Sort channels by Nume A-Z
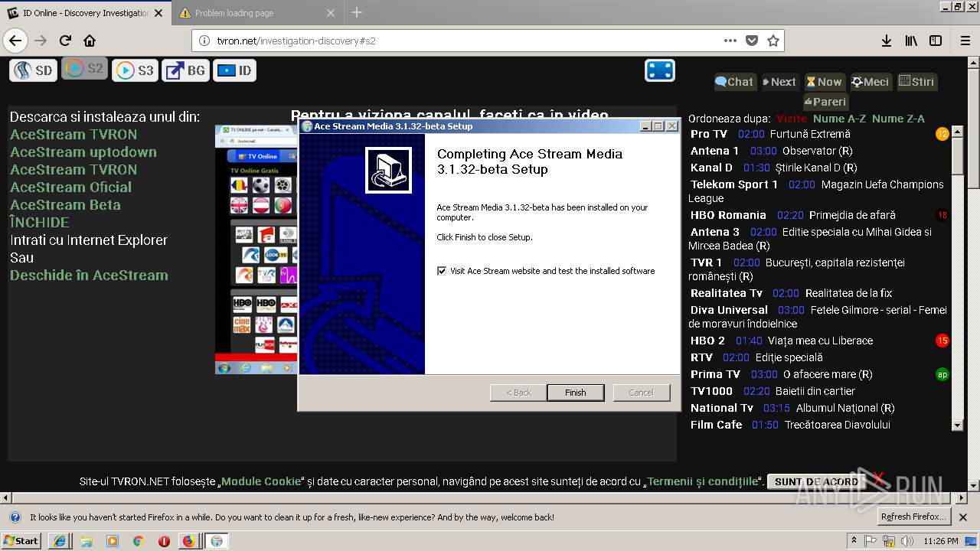The image size is (980, 551). 839,119
